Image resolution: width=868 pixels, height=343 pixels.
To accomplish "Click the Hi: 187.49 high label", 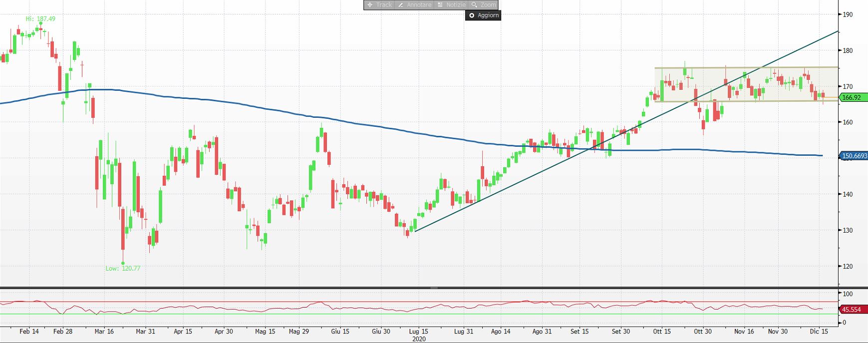I will 40,19.
